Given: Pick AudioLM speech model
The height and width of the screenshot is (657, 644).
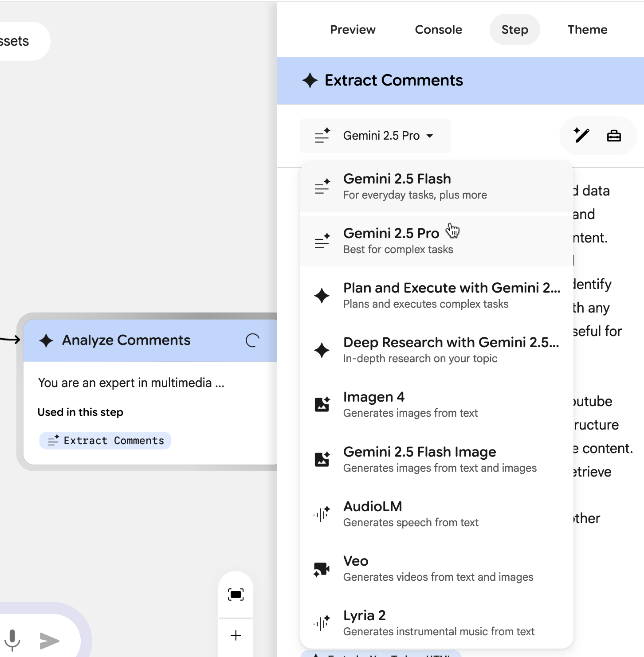Looking at the screenshot, I should [436, 514].
